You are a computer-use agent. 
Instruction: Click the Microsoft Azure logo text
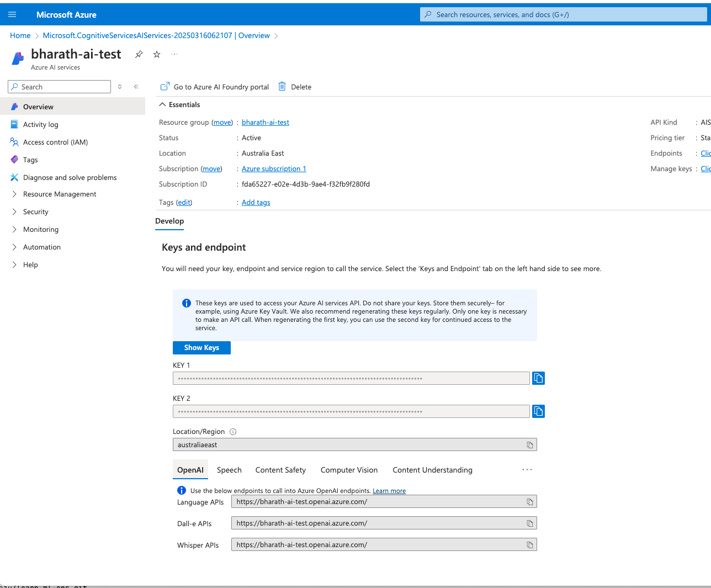[66, 15]
